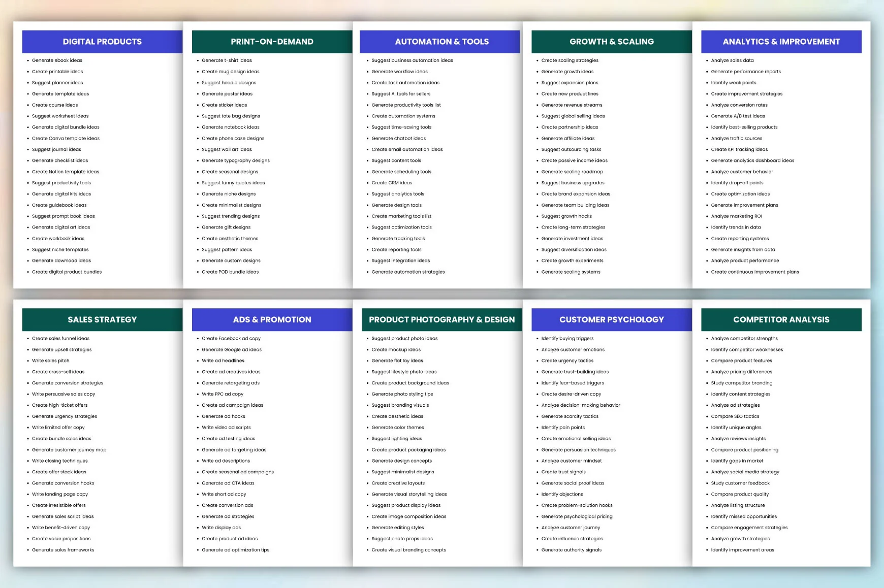Select the COMPETITOR ANALYSIS heading

(x=781, y=319)
